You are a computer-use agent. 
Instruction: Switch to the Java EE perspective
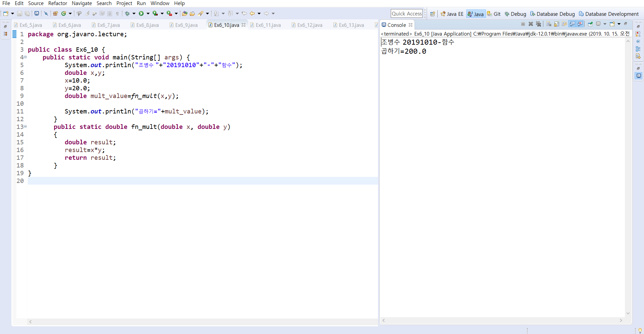452,14
